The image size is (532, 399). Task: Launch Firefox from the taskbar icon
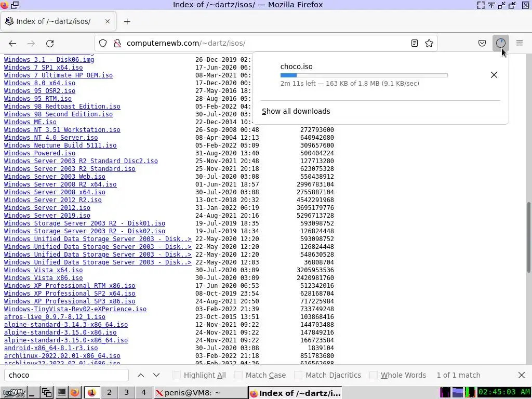click(x=75, y=393)
